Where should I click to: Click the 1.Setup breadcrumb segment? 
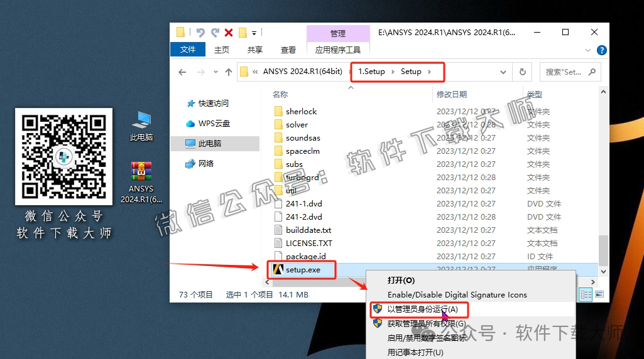[371, 72]
